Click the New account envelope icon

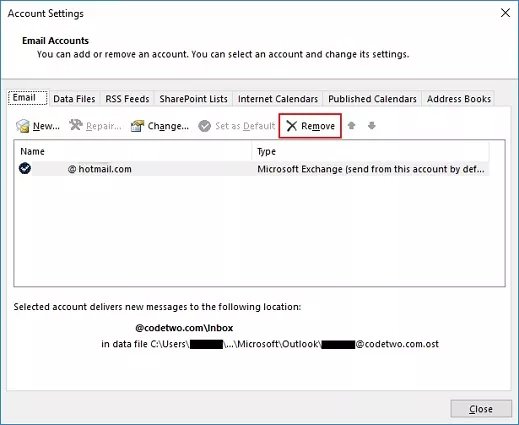(x=23, y=126)
